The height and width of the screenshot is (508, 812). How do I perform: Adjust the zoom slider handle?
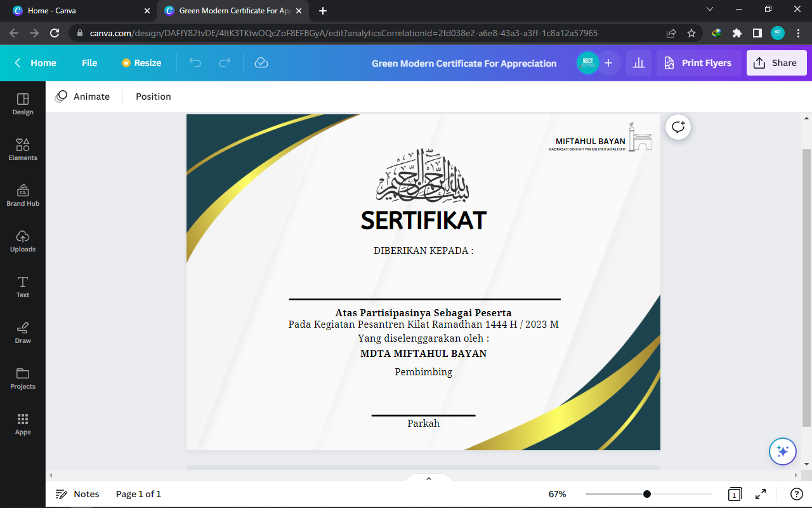tap(646, 494)
